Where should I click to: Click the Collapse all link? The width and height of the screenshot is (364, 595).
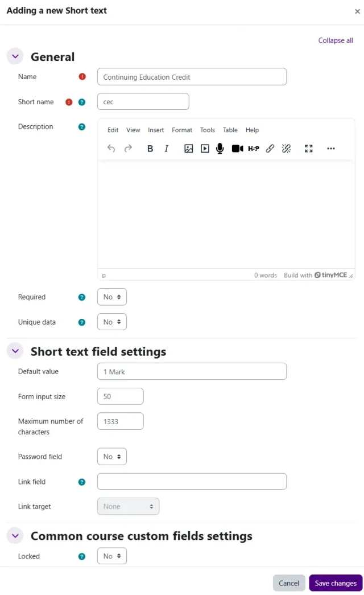[336, 40]
